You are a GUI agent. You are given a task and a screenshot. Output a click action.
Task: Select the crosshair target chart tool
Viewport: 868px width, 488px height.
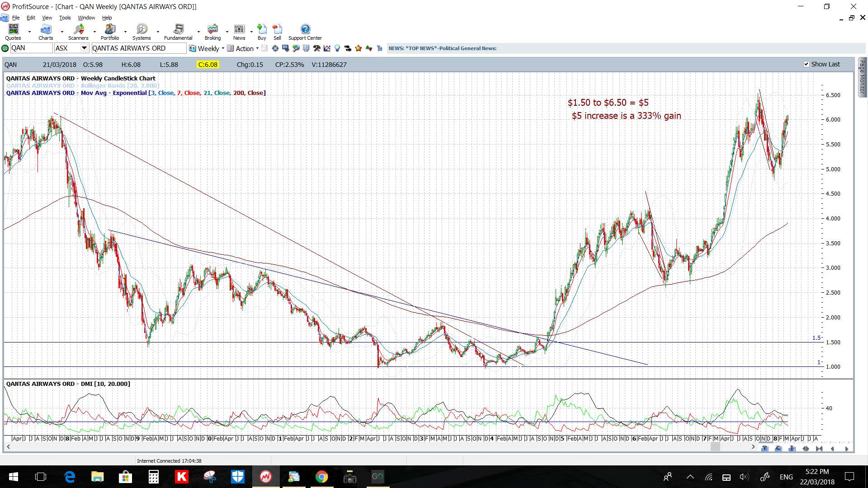pos(275,48)
